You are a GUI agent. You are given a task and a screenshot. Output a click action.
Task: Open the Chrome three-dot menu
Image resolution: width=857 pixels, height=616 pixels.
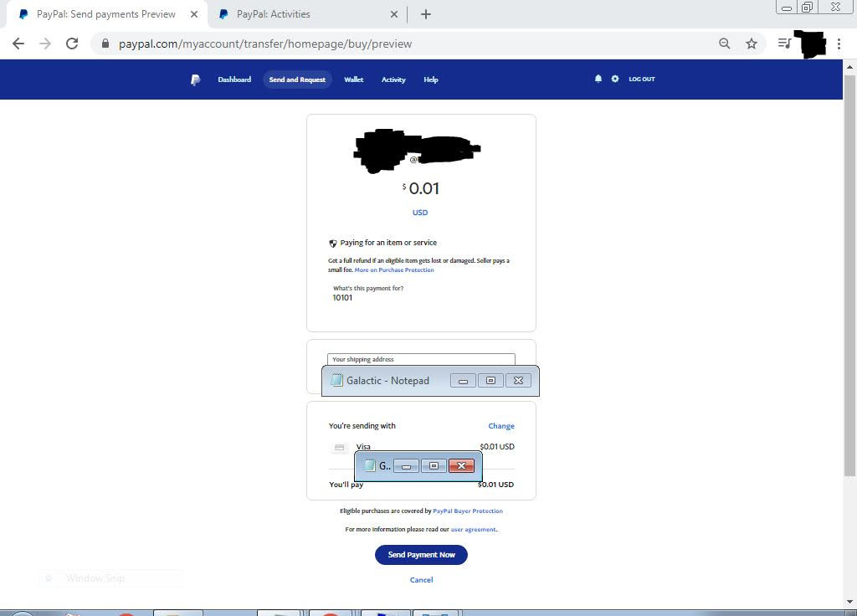[x=839, y=44]
